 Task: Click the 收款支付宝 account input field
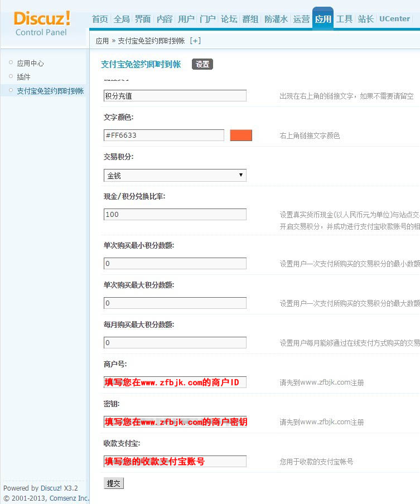point(175,461)
